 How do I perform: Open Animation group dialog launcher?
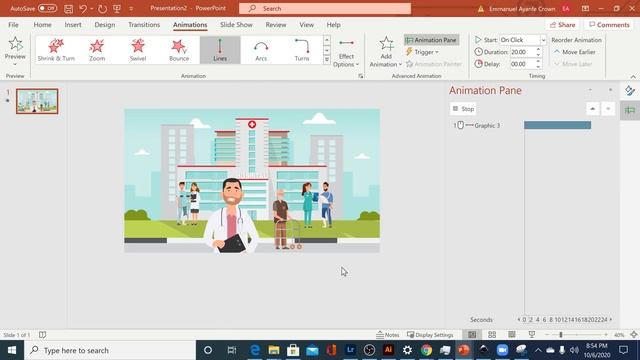tap(360, 76)
